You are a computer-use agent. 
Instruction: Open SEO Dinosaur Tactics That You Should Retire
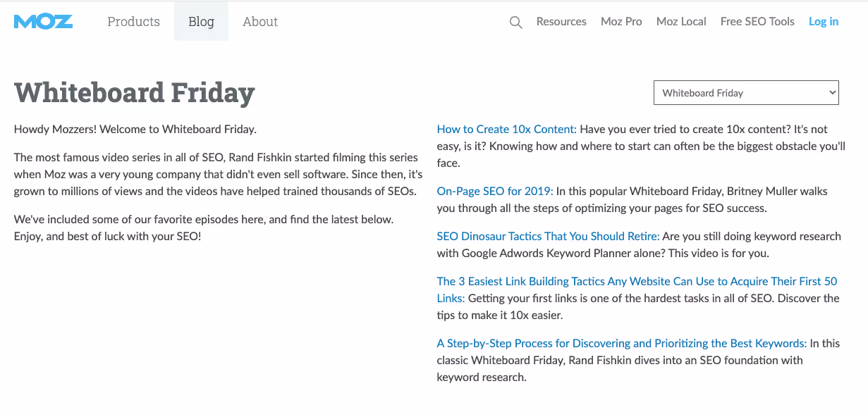point(549,236)
